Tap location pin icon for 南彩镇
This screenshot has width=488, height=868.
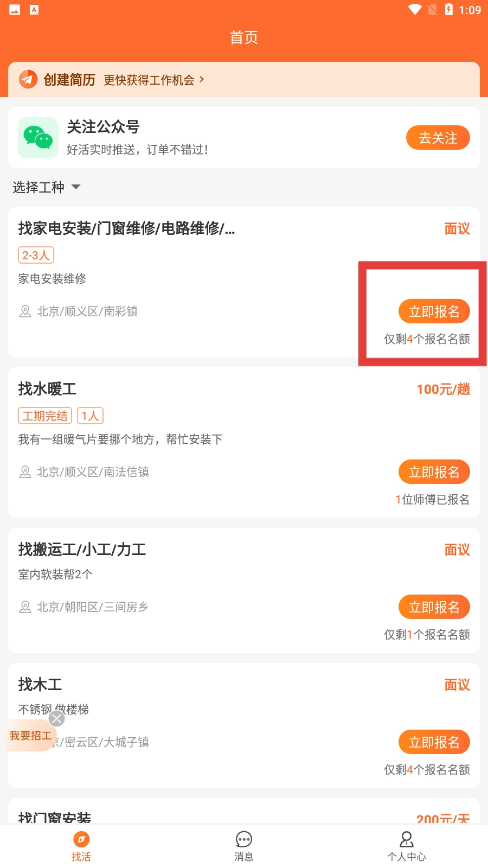[x=25, y=311]
